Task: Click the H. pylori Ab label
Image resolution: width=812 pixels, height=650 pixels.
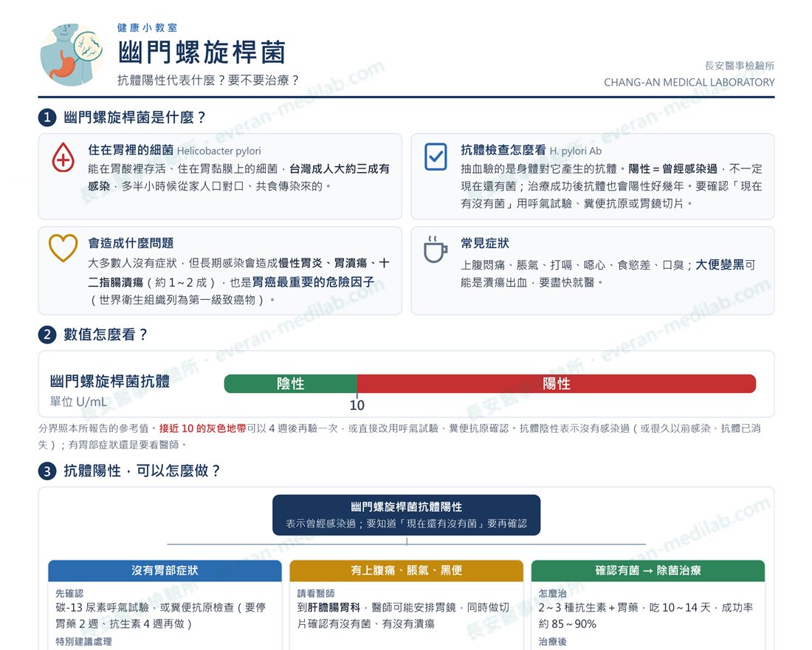Action: [x=576, y=151]
